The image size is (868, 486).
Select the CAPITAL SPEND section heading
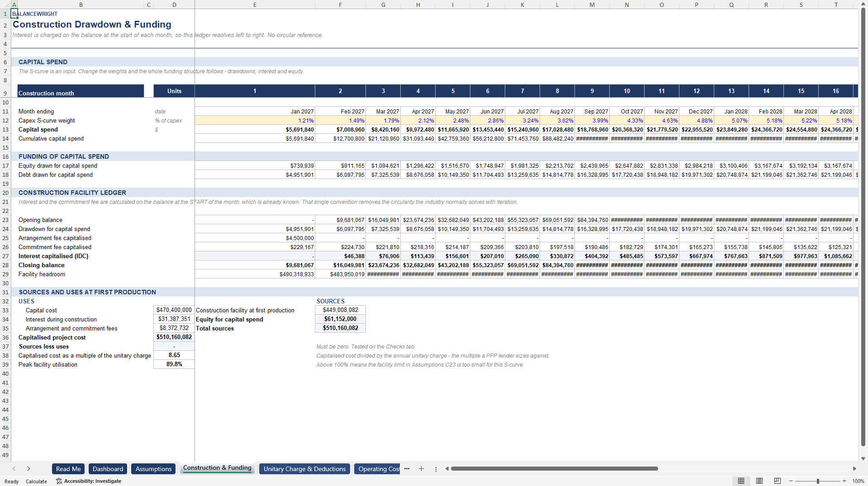pos(43,62)
